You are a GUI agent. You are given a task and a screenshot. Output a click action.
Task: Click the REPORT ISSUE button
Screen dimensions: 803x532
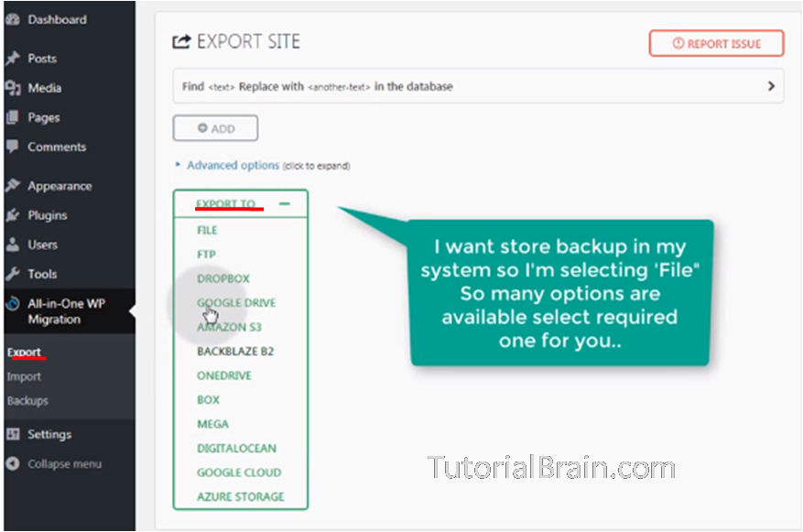tap(716, 44)
